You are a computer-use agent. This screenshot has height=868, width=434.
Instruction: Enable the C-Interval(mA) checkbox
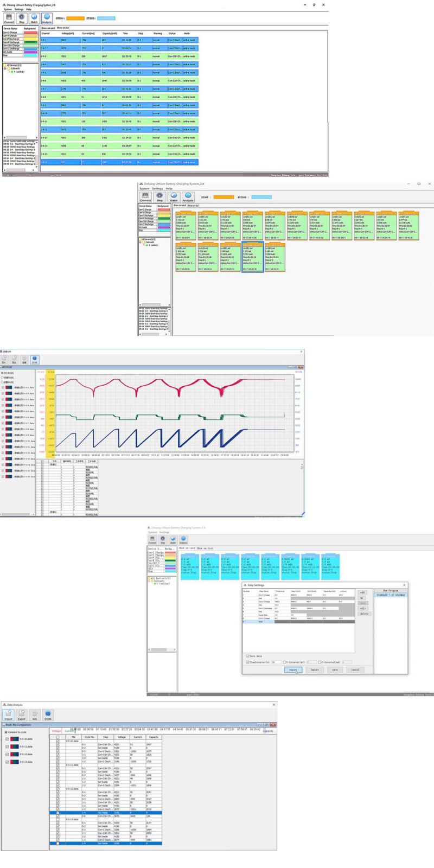point(320,662)
